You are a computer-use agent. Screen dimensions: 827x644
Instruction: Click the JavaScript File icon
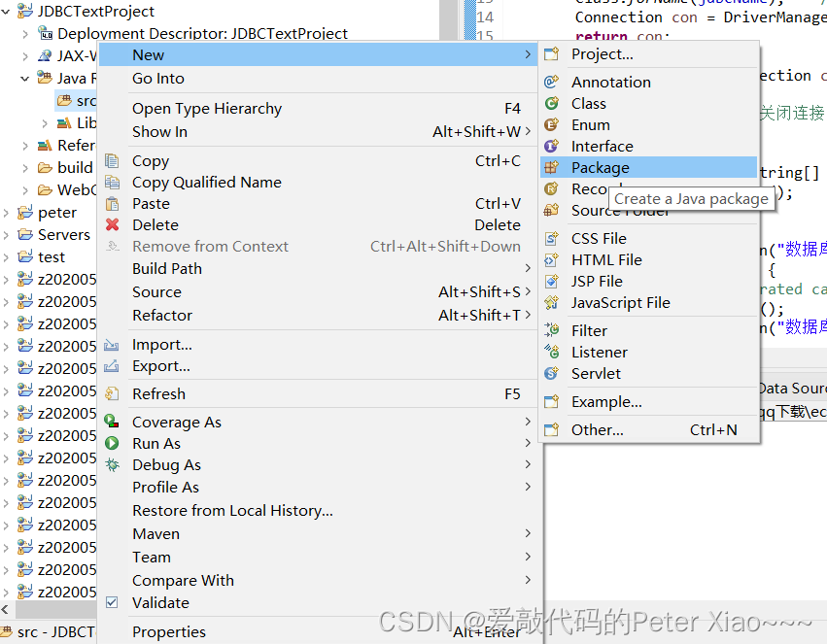coord(551,302)
